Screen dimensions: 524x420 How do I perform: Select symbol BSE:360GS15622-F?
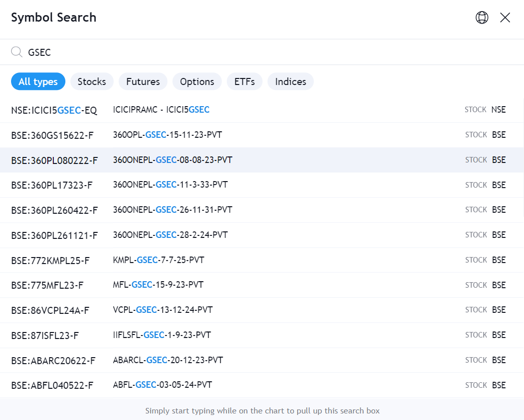[x=52, y=135]
